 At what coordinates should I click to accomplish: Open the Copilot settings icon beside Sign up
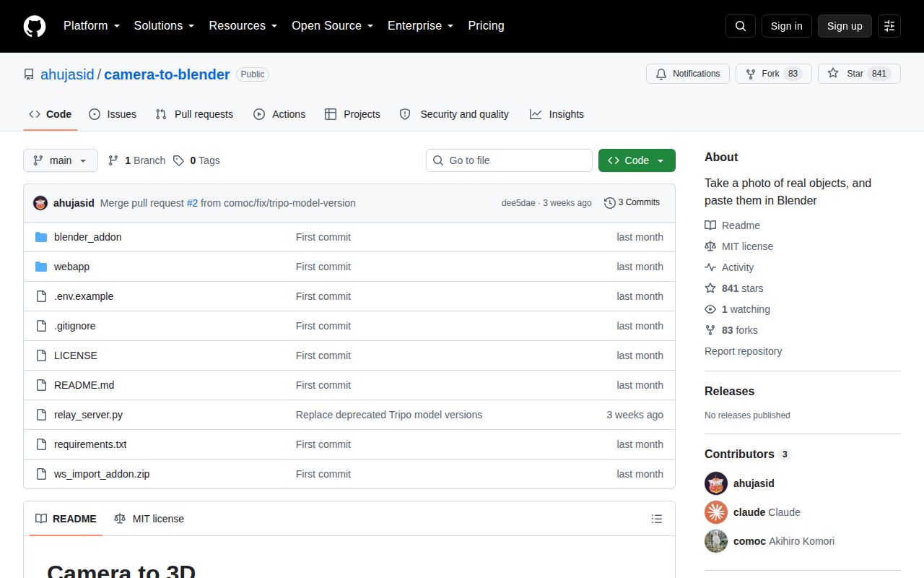(889, 26)
